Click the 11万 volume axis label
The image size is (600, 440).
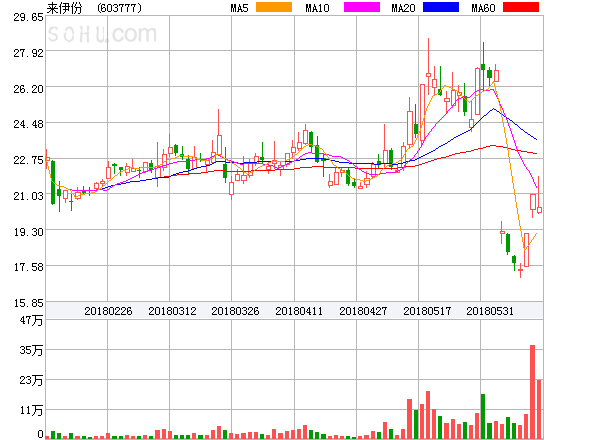(31, 411)
